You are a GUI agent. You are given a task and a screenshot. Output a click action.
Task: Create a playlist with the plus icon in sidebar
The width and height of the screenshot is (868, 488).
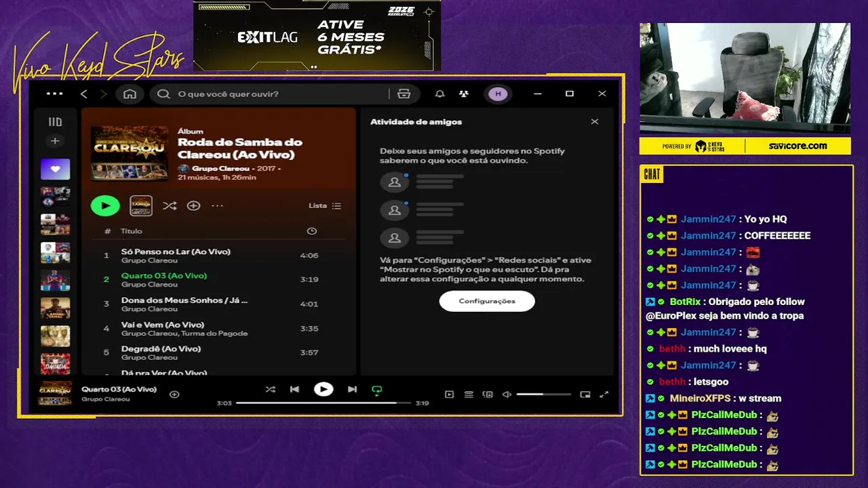click(x=55, y=141)
